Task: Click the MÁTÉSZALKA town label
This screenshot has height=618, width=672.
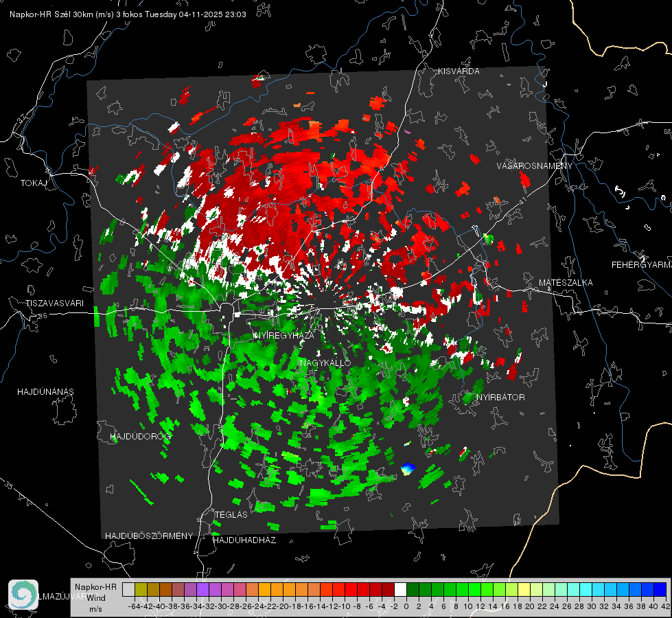Action: (566, 283)
